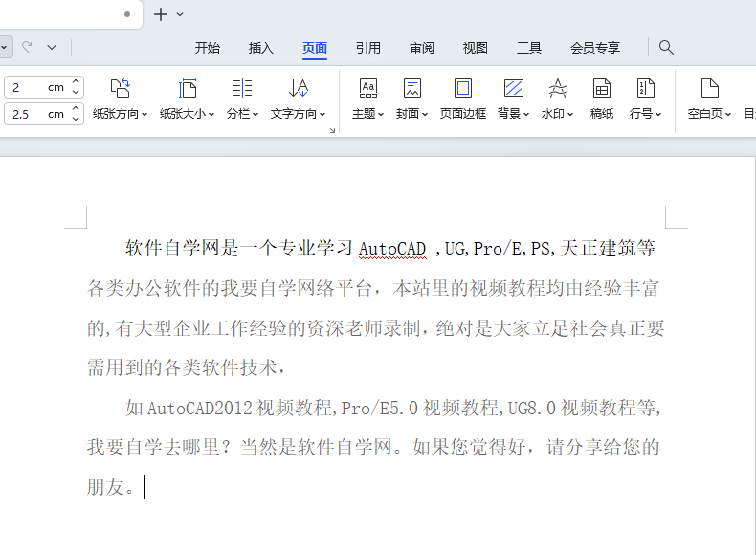This screenshot has height=555, width=756.
Task: Switch to the 开始 tab
Action: point(208,48)
